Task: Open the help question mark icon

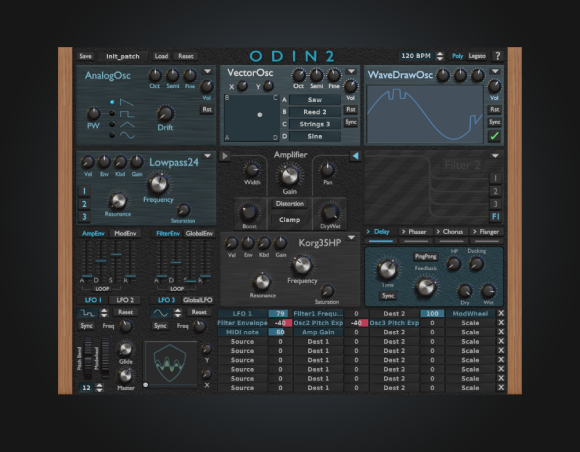Action: 498,56
